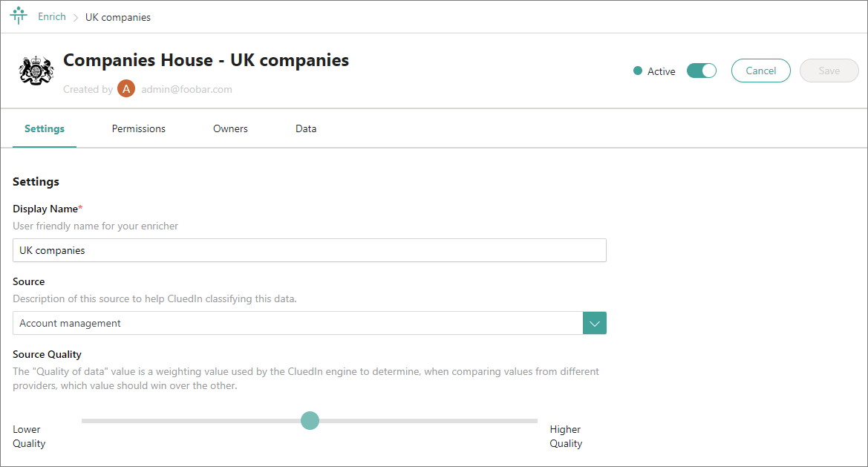Click the breadcrumb chevron separator
The height and width of the screenshot is (467, 868).
(x=76, y=17)
